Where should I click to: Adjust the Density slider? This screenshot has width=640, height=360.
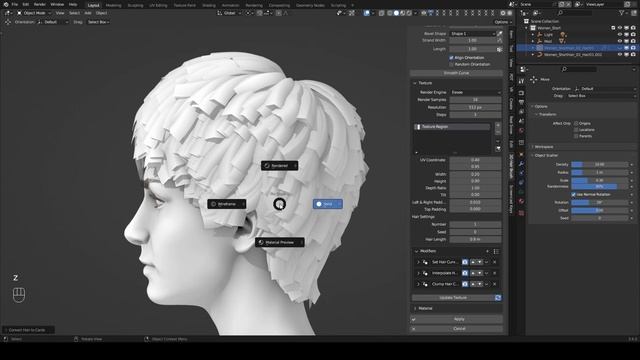click(x=599, y=164)
